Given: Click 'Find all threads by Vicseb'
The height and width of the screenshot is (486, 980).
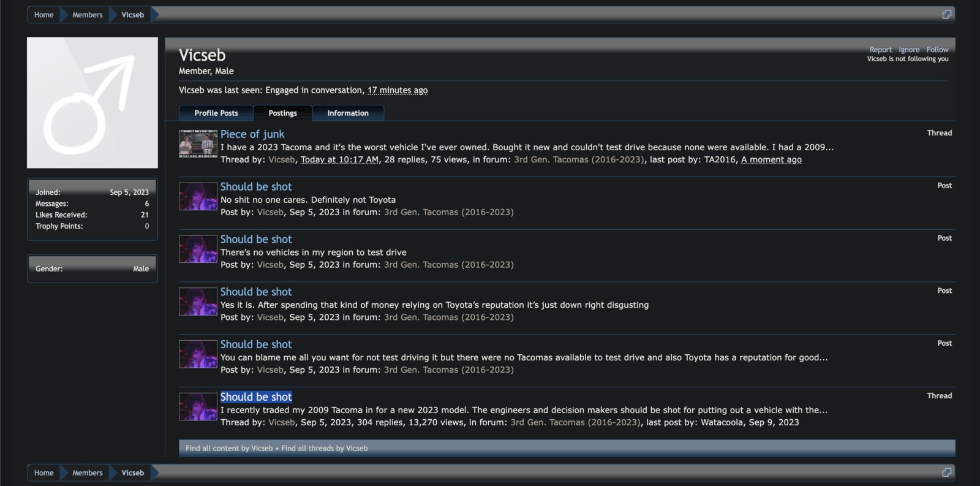Looking at the screenshot, I should click(324, 448).
